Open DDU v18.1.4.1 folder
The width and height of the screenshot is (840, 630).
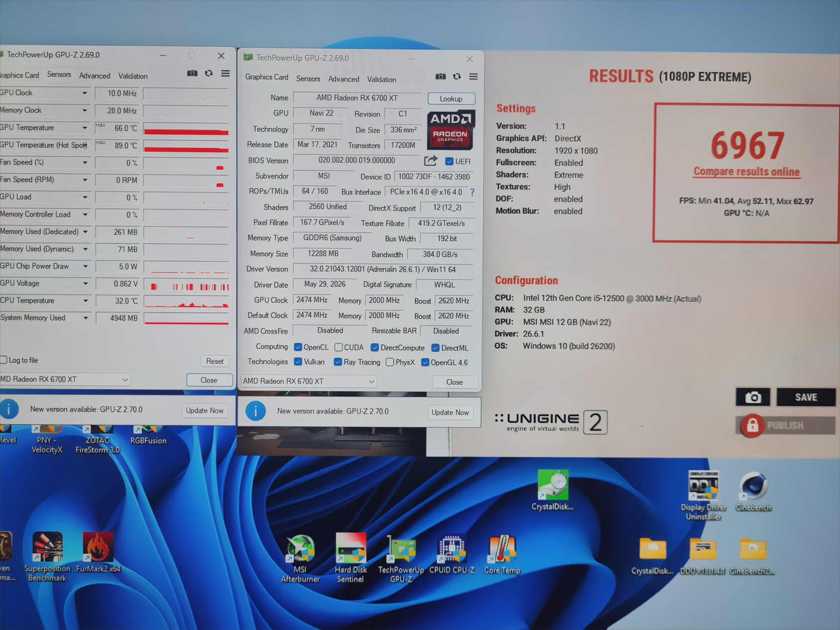pos(703,556)
